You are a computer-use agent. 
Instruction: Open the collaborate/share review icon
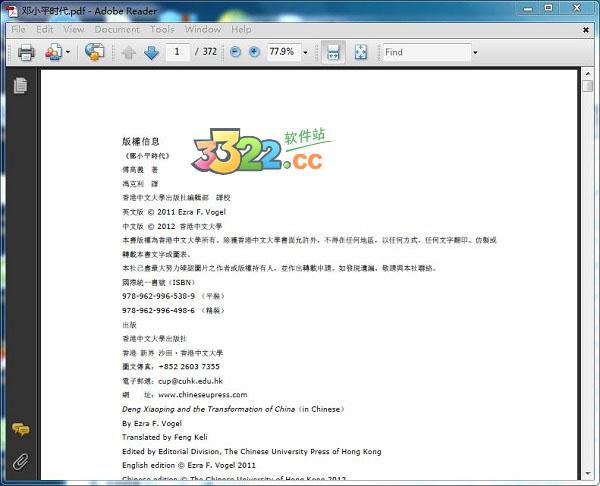point(53,52)
